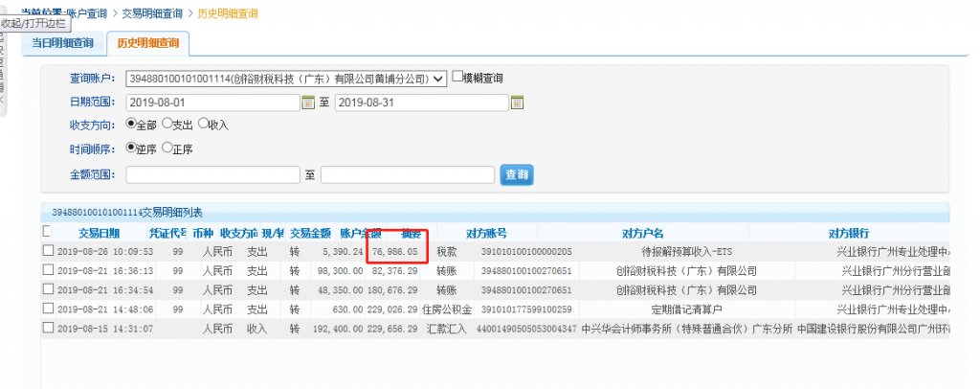Image resolution: width=980 pixels, height=389 pixels.
Task: Enable the 模糊查询 checkbox
Action: (x=457, y=77)
